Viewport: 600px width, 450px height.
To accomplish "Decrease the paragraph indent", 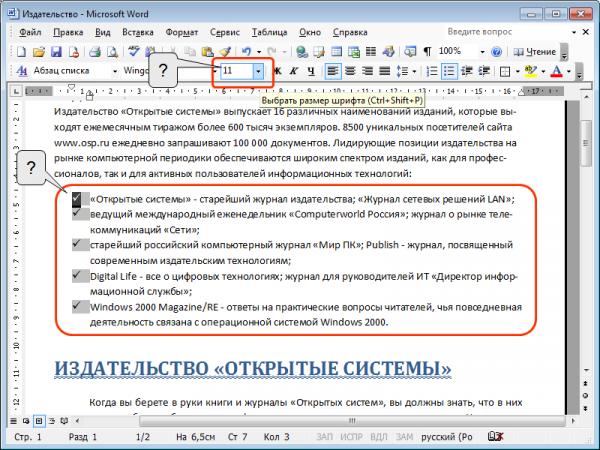I will tap(467, 71).
